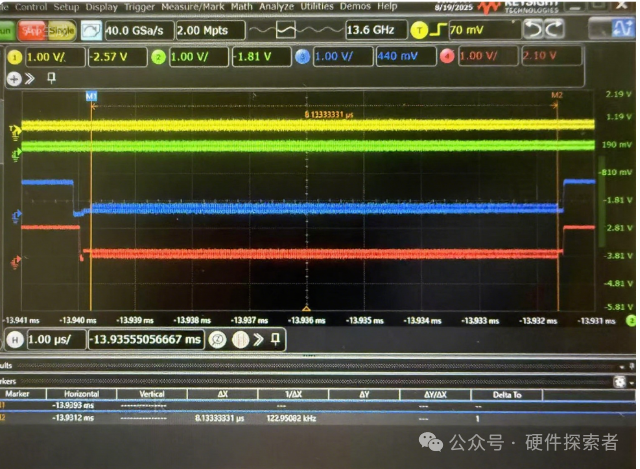Click channel 1 yellow ground indicator
The width and height of the screenshot is (640, 469).
pos(15,132)
